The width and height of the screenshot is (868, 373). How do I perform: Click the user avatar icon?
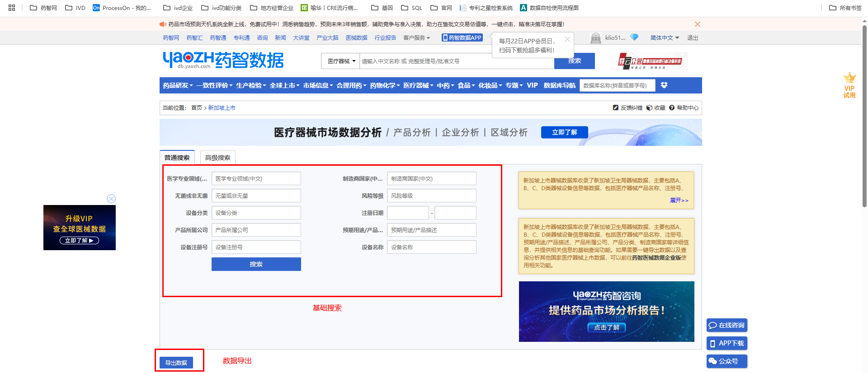coord(596,38)
